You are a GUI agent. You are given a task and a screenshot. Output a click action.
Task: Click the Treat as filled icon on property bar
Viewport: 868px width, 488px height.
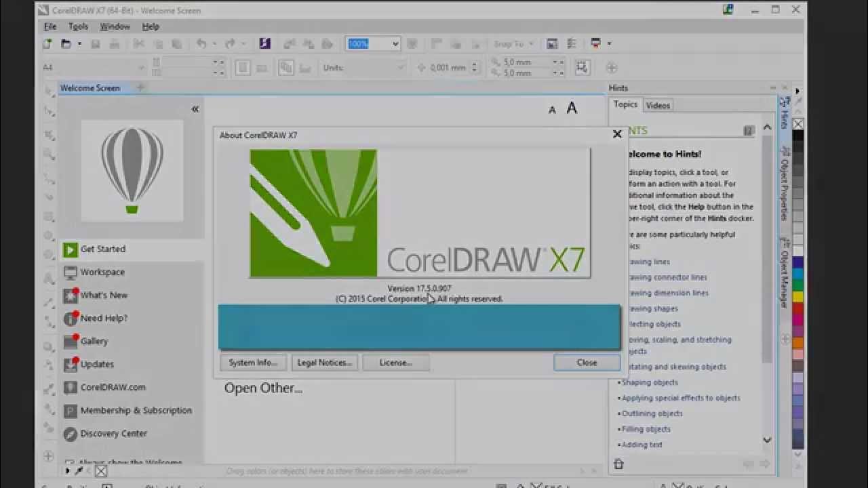pyautogui.click(x=582, y=67)
